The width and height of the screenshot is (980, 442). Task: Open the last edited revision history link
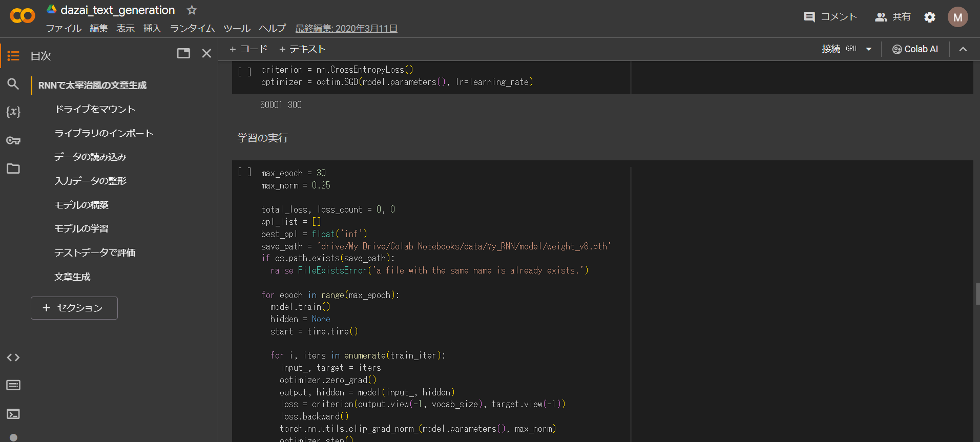click(x=346, y=29)
